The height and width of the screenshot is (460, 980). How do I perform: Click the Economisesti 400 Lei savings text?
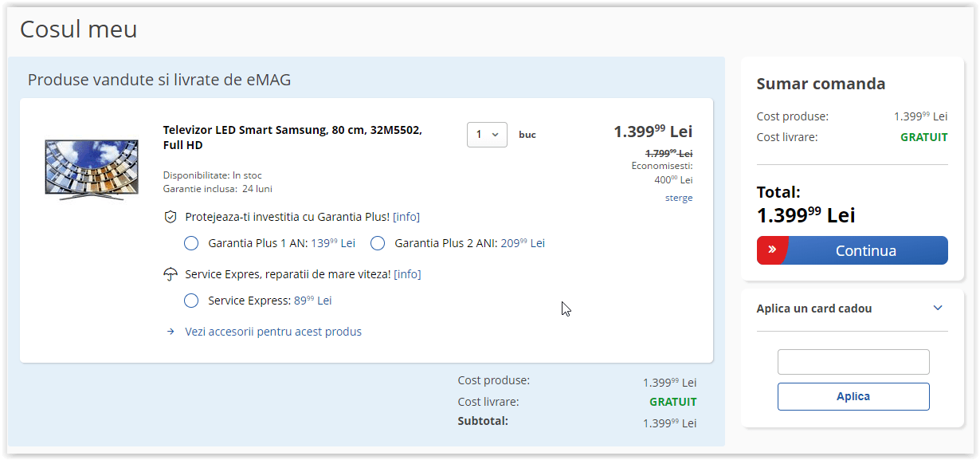[x=662, y=173]
